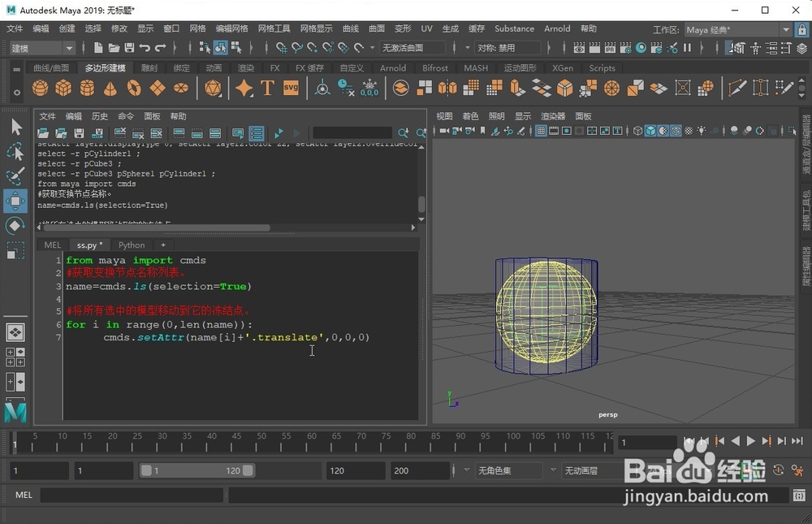
Task: Click inside the MEL command line field
Action: 130,494
